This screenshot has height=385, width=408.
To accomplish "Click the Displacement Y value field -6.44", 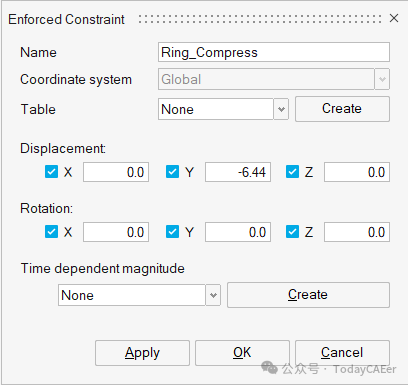I will (x=238, y=172).
